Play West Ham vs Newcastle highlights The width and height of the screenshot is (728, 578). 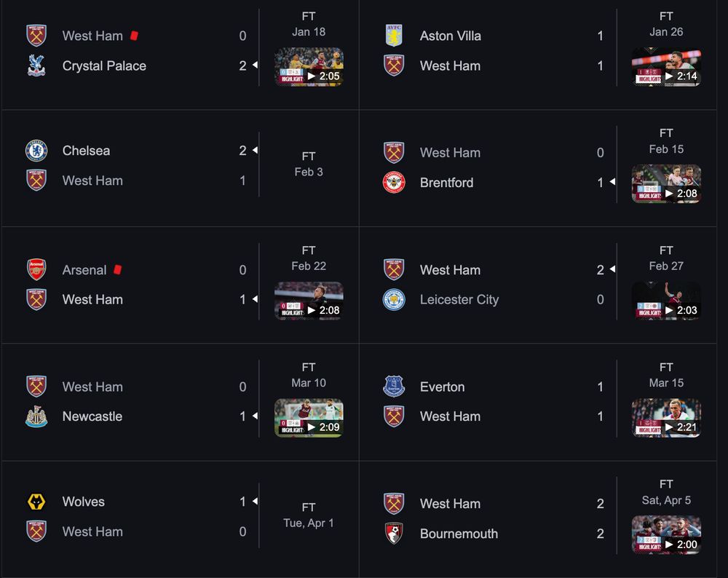(309, 418)
